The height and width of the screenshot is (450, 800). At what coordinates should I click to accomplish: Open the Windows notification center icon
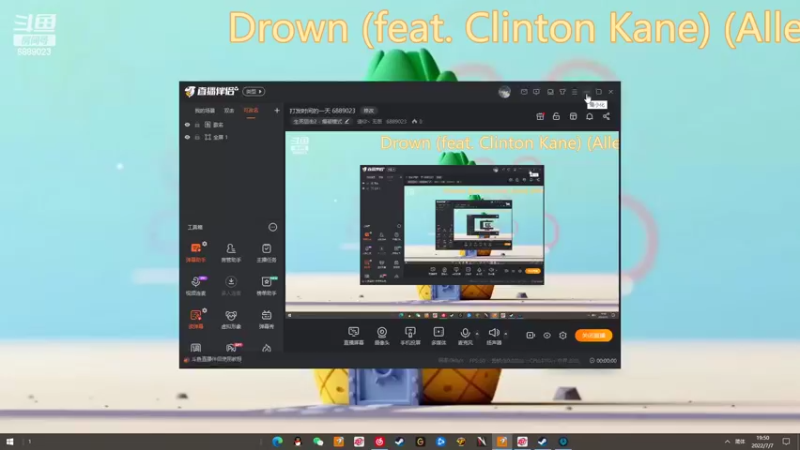point(786,441)
